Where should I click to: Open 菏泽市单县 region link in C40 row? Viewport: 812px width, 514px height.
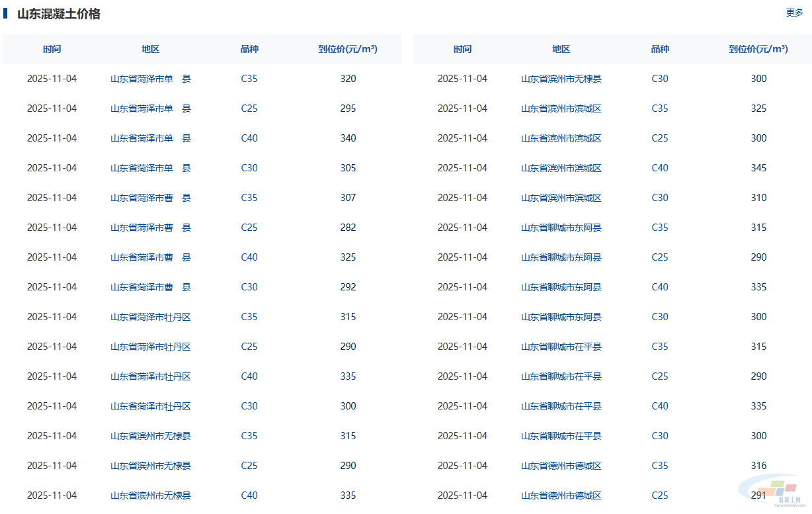tap(150, 138)
